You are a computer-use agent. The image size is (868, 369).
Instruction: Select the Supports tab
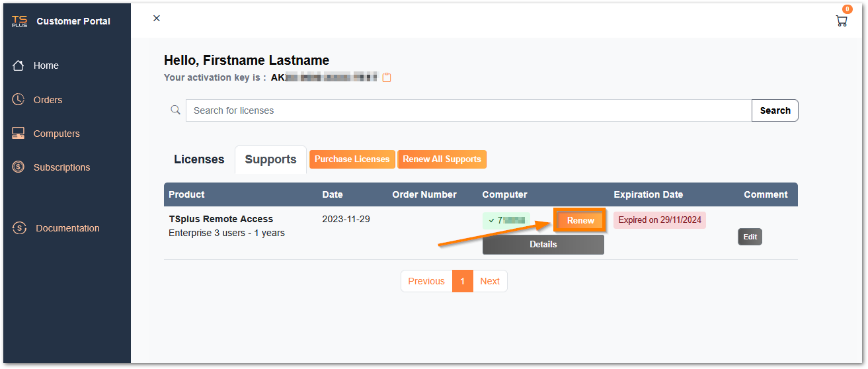270,159
